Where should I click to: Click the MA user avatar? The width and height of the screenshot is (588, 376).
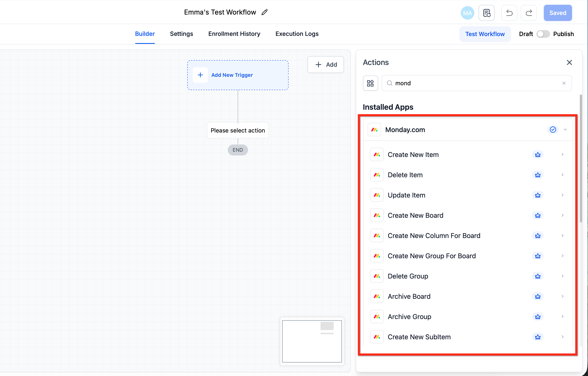(467, 13)
